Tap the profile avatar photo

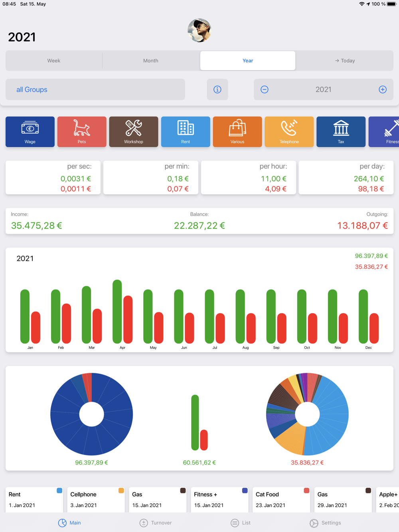[x=199, y=30]
